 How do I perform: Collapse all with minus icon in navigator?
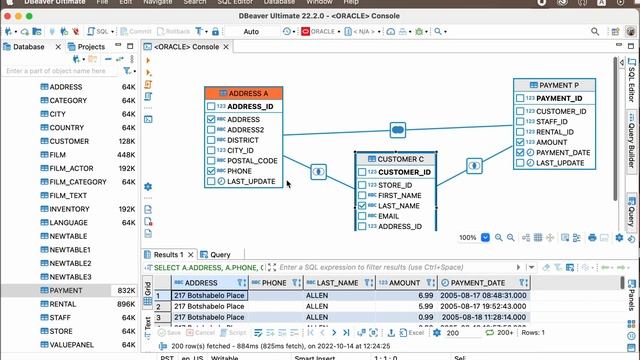tap(108, 59)
